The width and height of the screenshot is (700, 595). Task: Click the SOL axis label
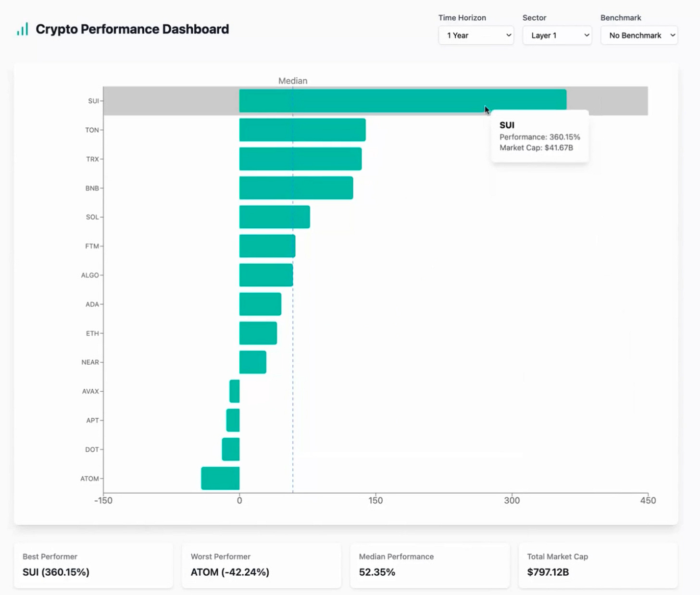click(92, 217)
